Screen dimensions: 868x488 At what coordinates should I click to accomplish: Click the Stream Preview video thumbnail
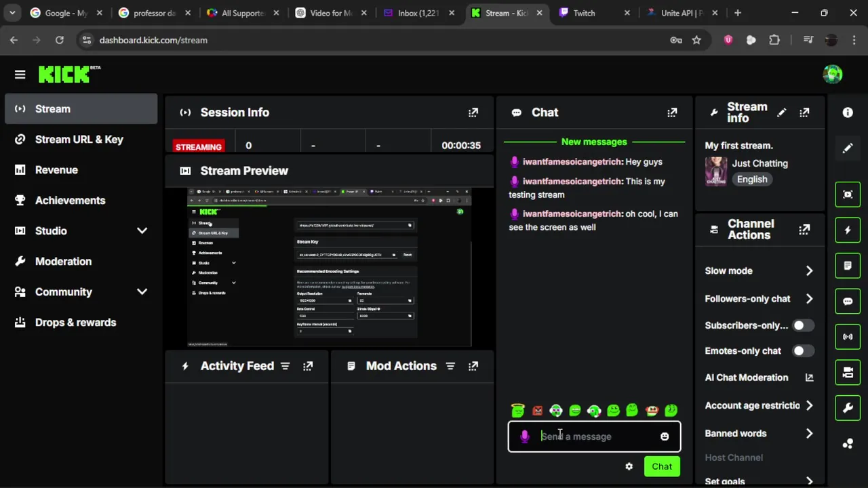click(329, 268)
